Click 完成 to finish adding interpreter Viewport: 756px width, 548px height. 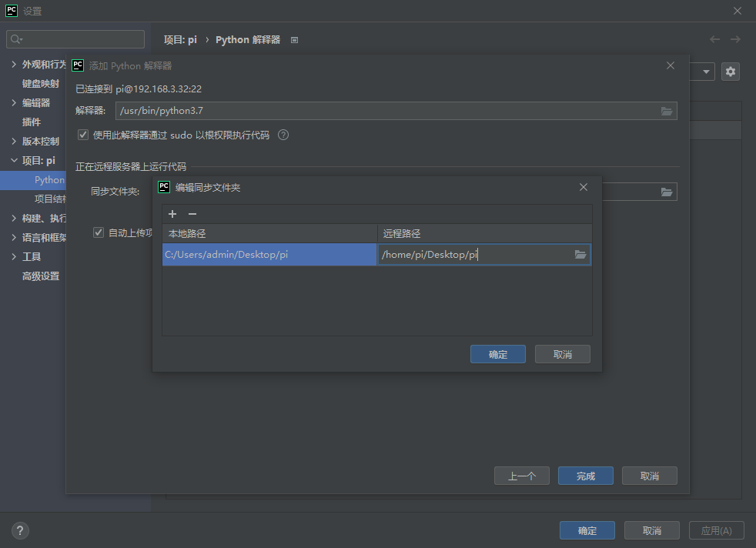(585, 476)
